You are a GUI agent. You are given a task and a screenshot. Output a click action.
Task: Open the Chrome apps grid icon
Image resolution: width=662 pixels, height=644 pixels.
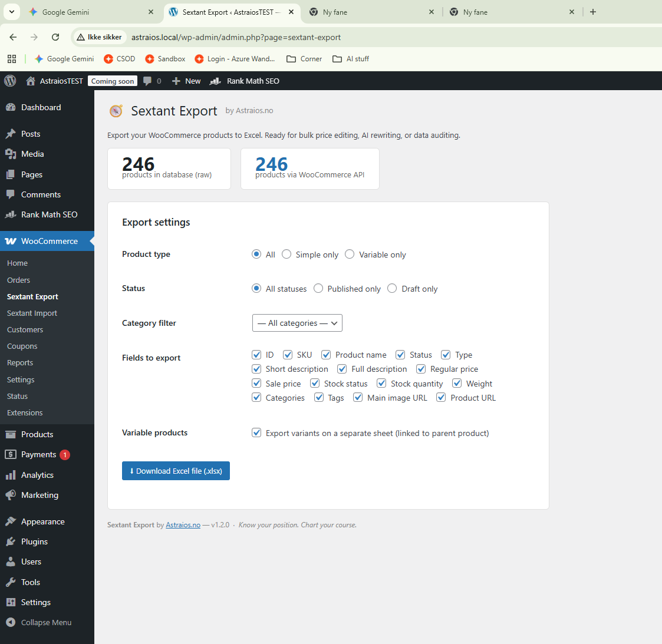[12, 59]
